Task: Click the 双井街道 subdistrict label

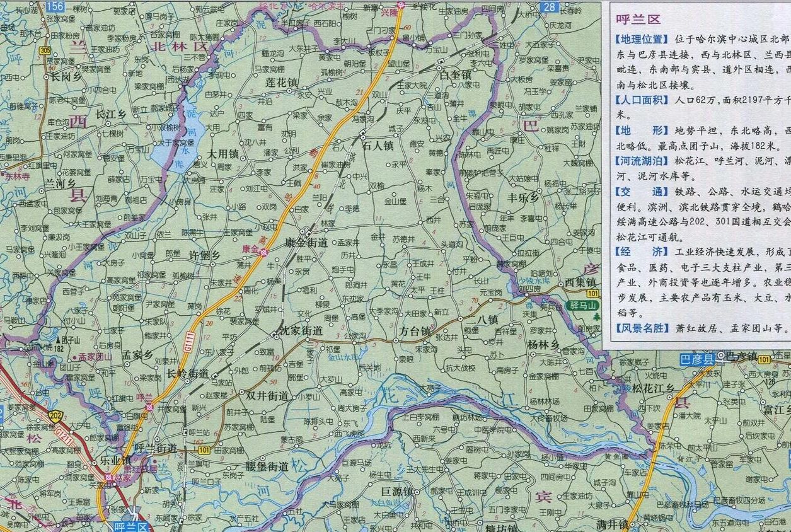Action: point(267,396)
